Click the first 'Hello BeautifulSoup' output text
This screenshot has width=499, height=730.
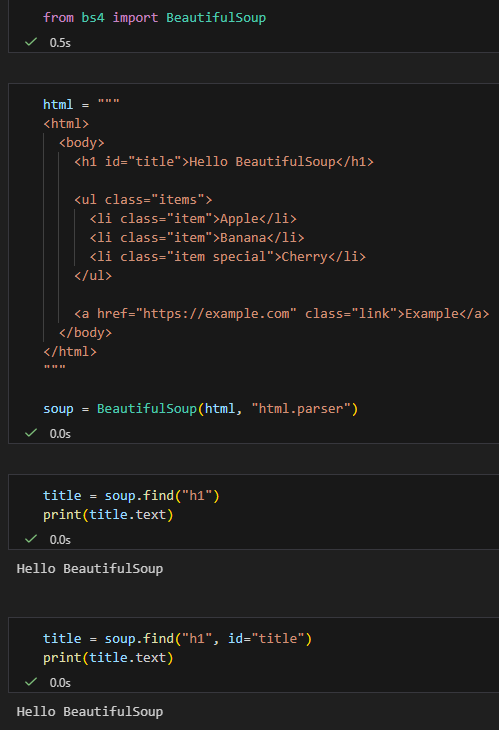[90, 569]
